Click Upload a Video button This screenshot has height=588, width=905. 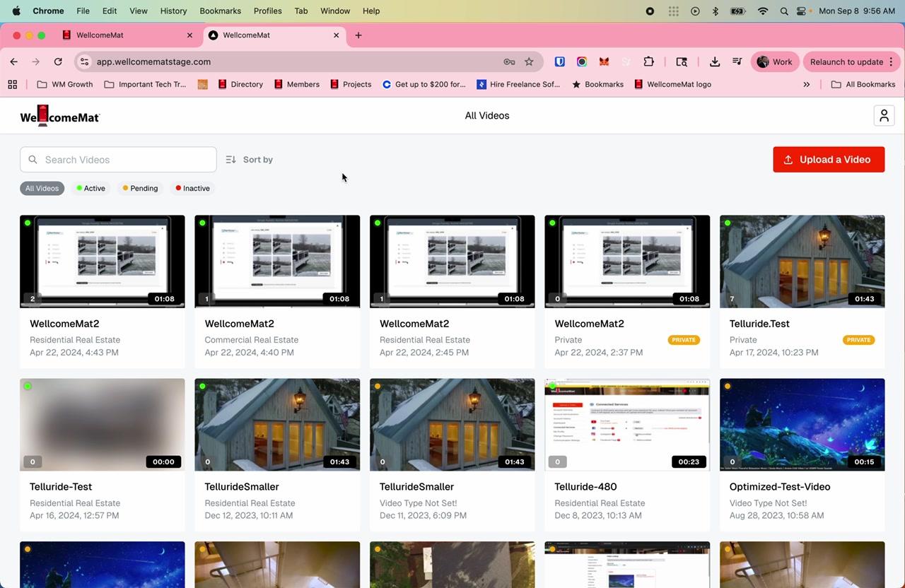pos(829,160)
